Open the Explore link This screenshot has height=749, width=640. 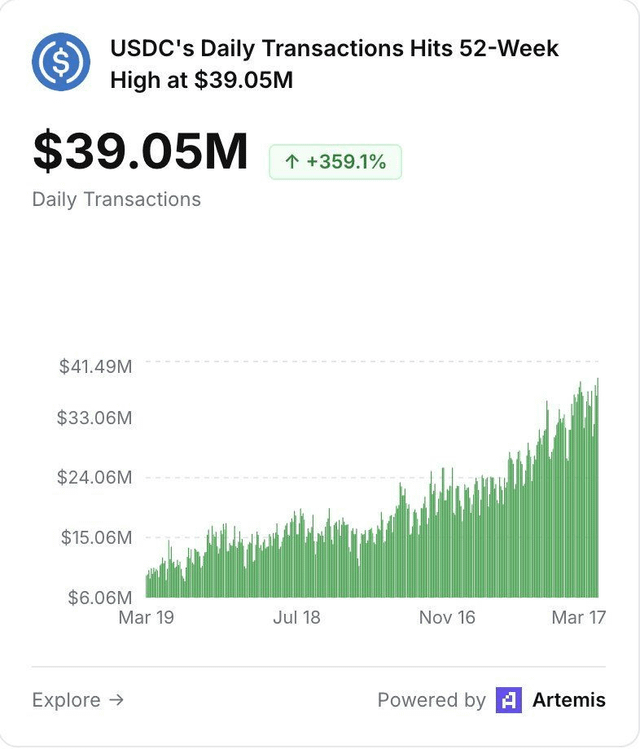coord(78,700)
